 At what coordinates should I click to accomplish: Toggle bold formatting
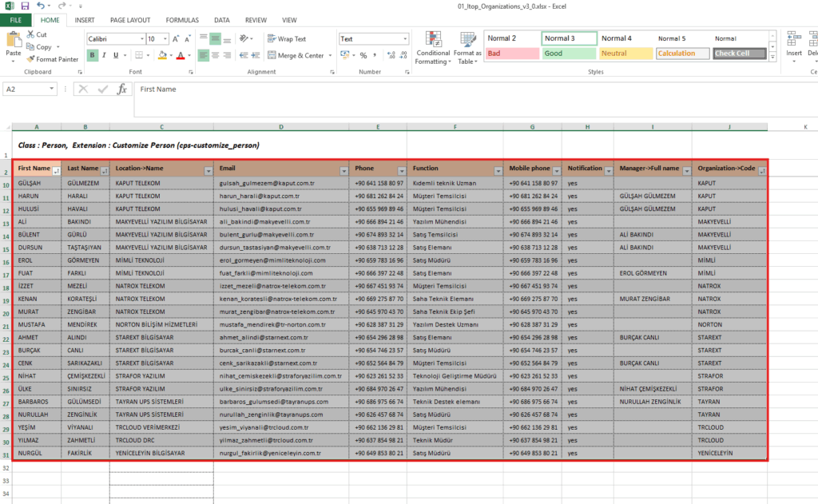[93, 55]
